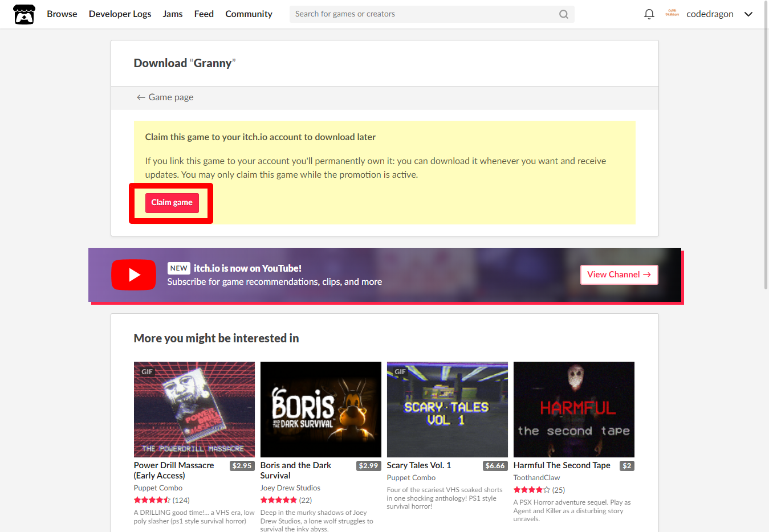Open Joey Drew Studios author link
This screenshot has height=532, width=769.
(x=290, y=488)
